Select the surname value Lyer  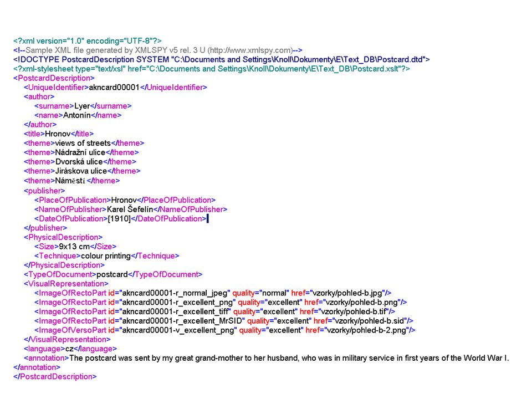82,106
